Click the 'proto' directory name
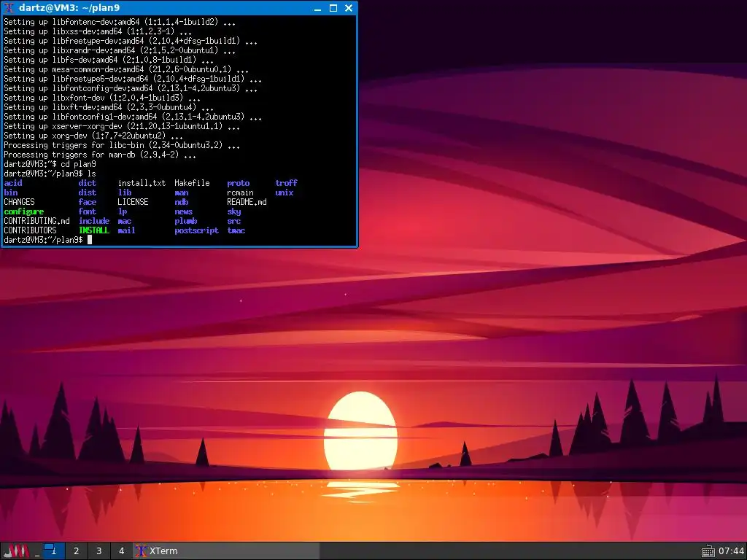The width and height of the screenshot is (747, 560). 239,183
